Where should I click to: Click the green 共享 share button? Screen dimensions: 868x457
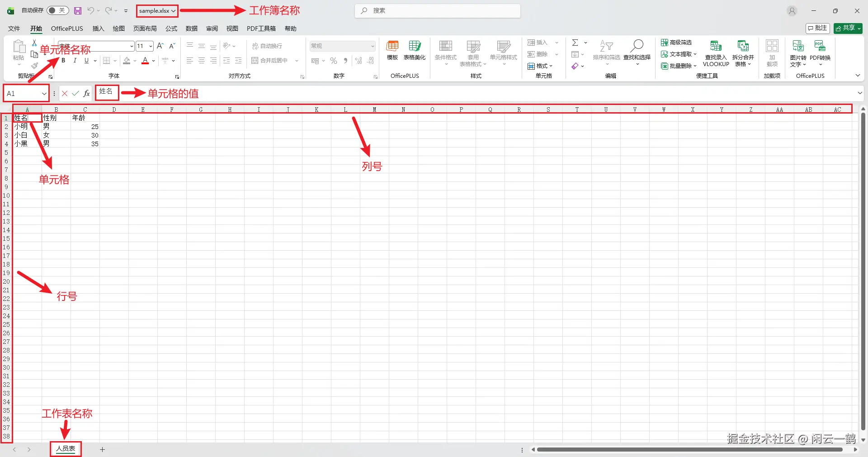pos(848,28)
